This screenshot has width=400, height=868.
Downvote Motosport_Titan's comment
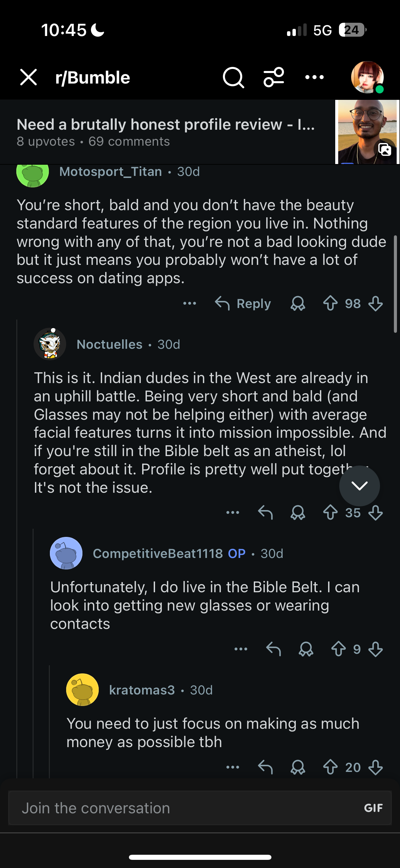[376, 303]
